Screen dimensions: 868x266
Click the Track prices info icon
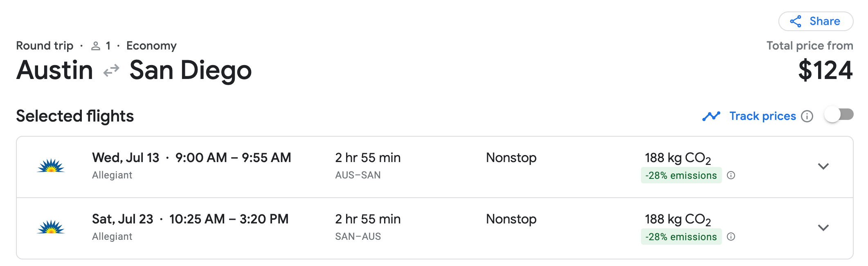click(x=807, y=116)
